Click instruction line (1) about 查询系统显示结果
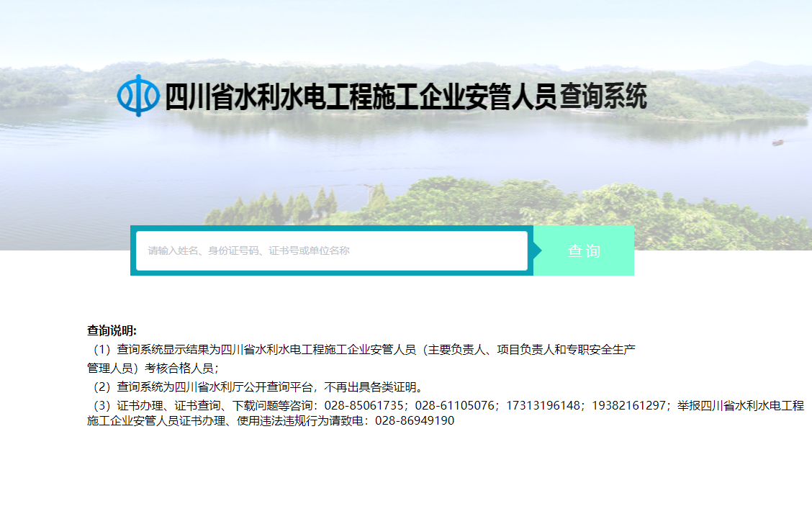 (361, 350)
